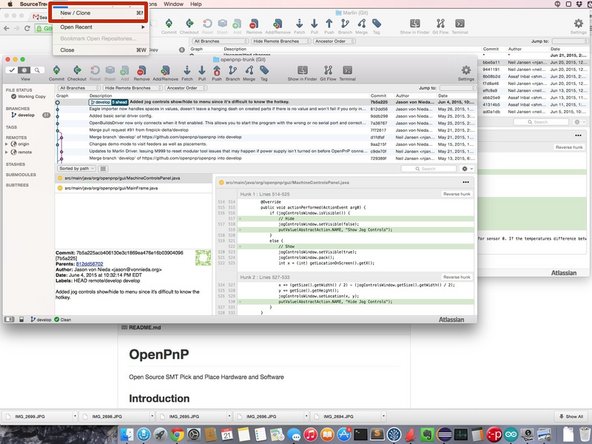Click Remove icon in Marlin window toolbar
Screen dimensions: 592x444
254,26
